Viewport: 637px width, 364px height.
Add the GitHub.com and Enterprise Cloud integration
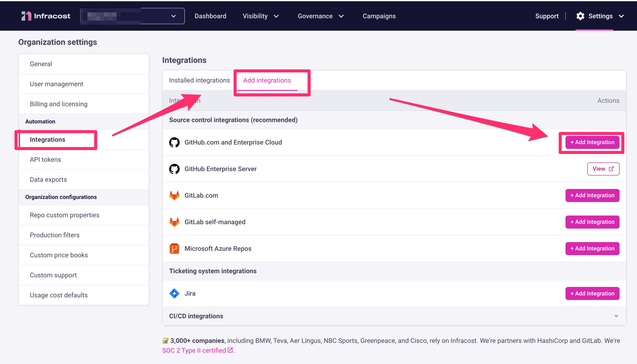(x=592, y=142)
